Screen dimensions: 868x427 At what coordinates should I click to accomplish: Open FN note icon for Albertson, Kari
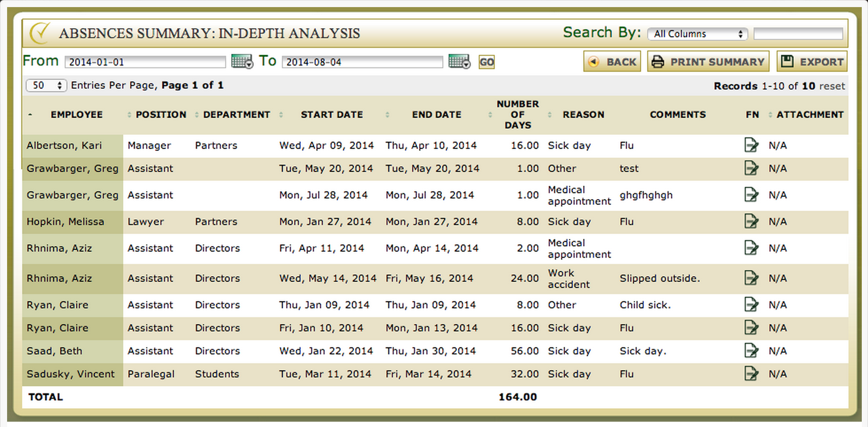tap(751, 145)
